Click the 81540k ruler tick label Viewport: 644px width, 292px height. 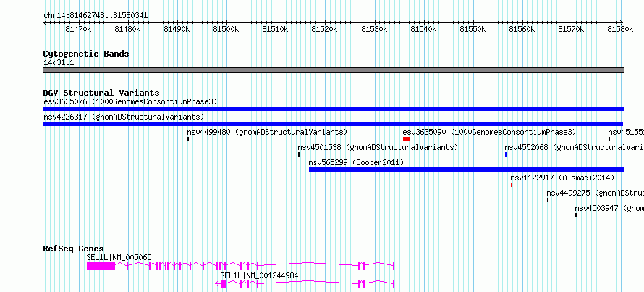coord(423,29)
